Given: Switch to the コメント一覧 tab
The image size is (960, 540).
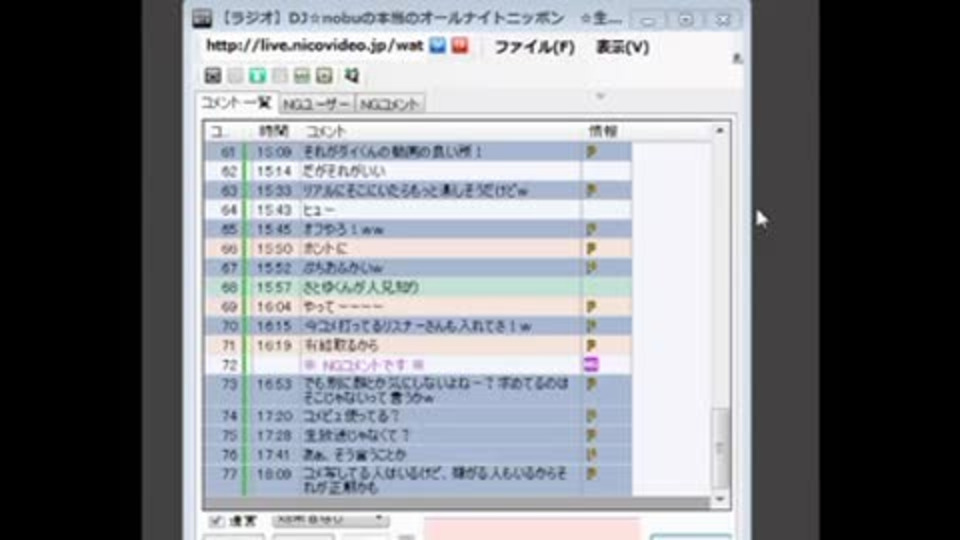Looking at the screenshot, I should coord(236,103).
